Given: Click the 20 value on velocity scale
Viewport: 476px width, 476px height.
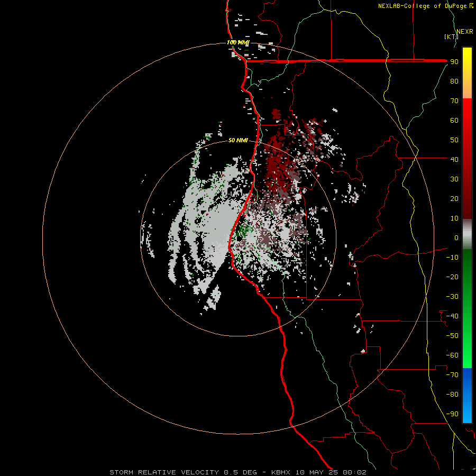Looking at the screenshot, I should (454, 198).
